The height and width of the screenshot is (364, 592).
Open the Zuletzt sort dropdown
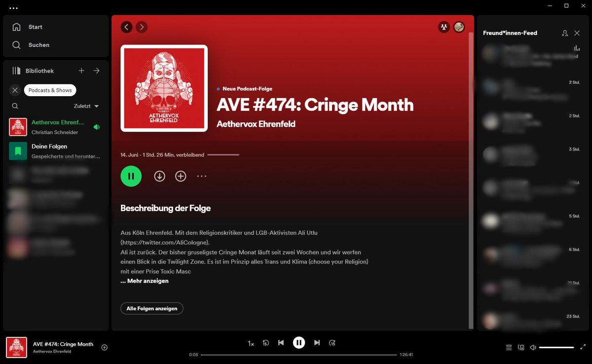(86, 106)
